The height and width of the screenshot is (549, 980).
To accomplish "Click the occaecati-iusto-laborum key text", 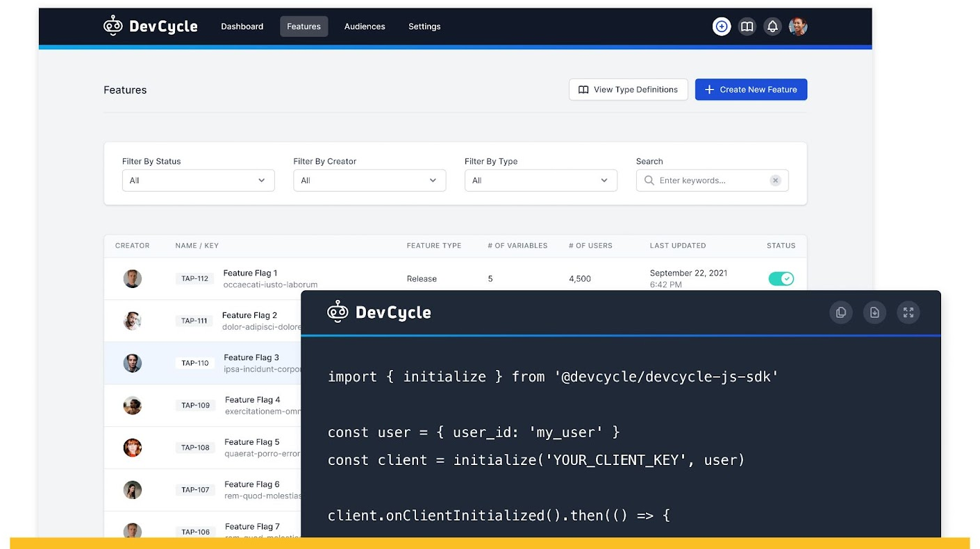I will [271, 285].
